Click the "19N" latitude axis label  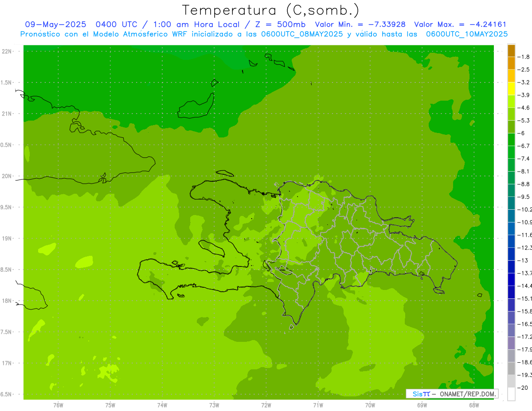(x=8, y=239)
